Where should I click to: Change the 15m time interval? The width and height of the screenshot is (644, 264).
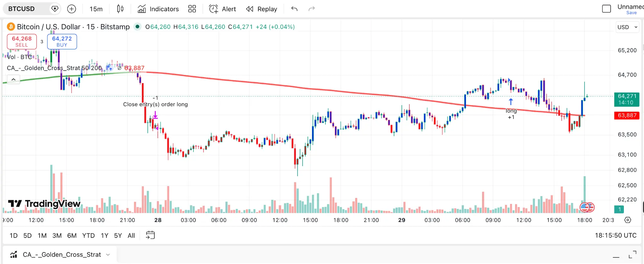coord(96,9)
